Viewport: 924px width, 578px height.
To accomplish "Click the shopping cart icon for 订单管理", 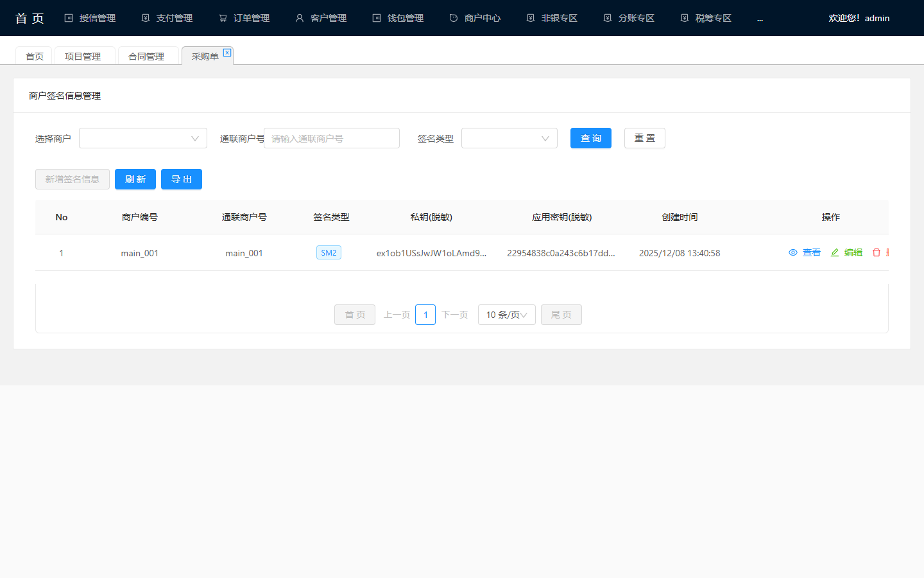I will (223, 18).
